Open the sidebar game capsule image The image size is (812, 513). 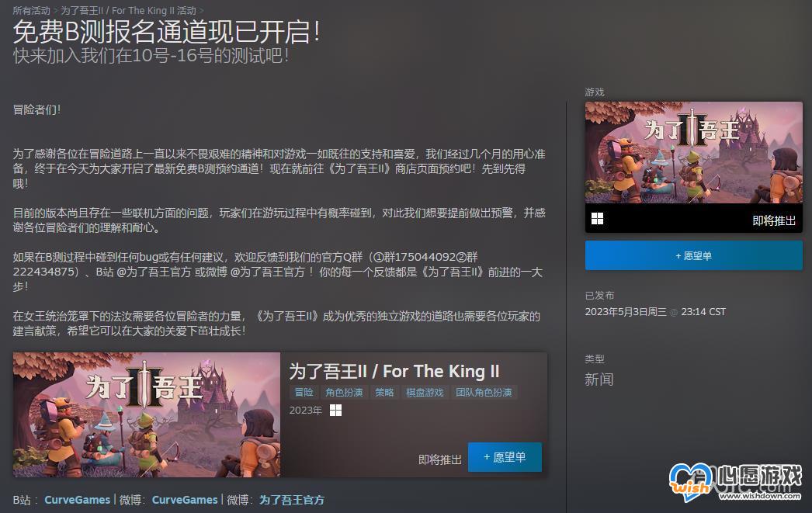693,152
